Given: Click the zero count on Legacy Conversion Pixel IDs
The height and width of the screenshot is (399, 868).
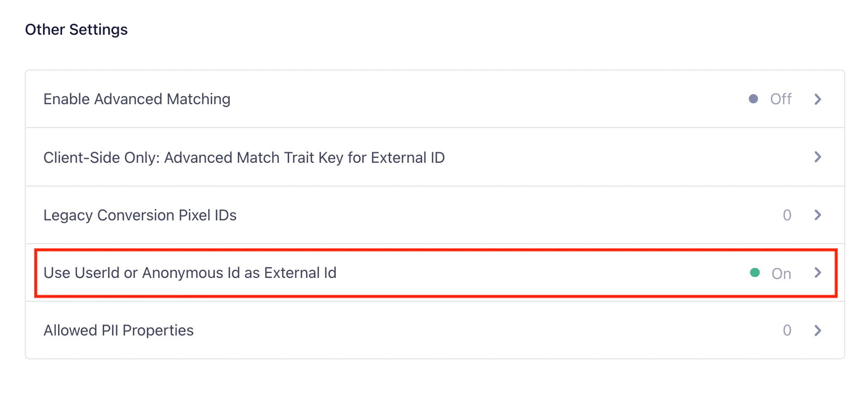Looking at the screenshot, I should (x=788, y=215).
